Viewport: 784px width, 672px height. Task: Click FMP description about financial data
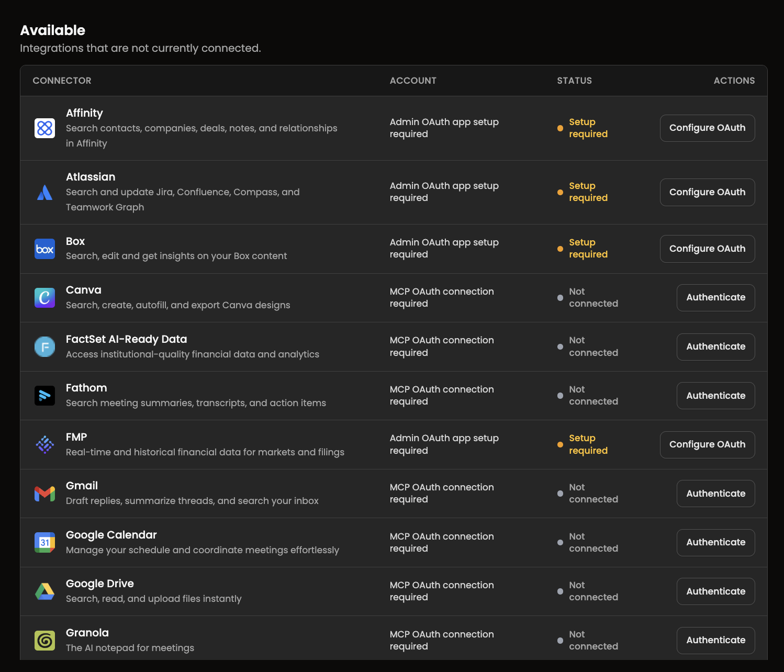pos(205,452)
